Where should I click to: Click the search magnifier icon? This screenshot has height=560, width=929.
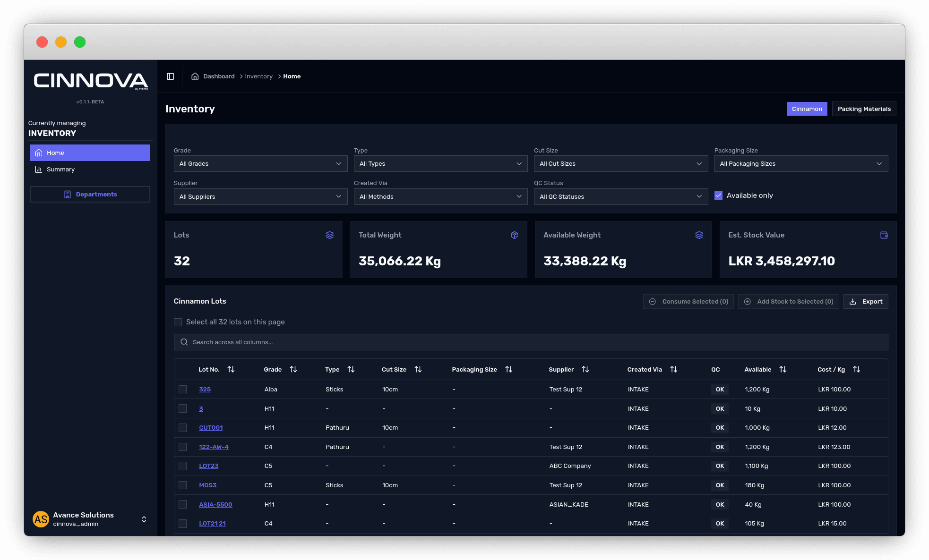point(184,342)
